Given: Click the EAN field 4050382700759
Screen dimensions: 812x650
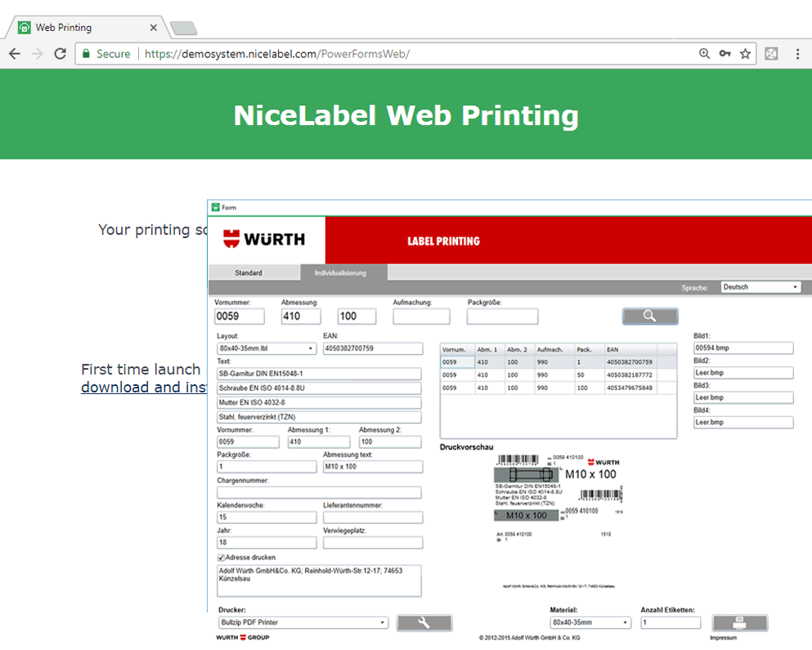Looking at the screenshot, I should click(x=373, y=348).
